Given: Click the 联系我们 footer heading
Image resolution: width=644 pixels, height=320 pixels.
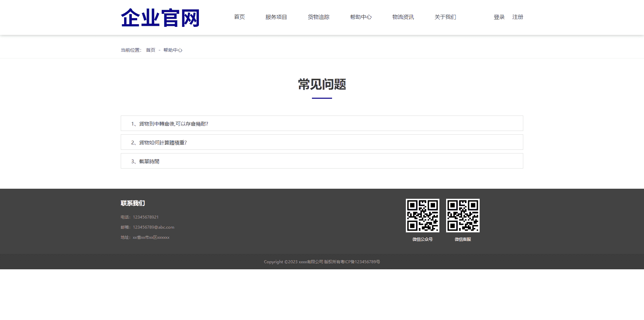Looking at the screenshot, I should click(x=133, y=203).
